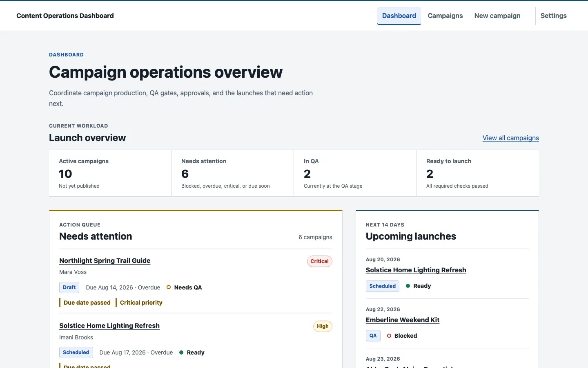This screenshot has width=588, height=368.
Task: Go to the Campaigns nav item
Action: 445,16
